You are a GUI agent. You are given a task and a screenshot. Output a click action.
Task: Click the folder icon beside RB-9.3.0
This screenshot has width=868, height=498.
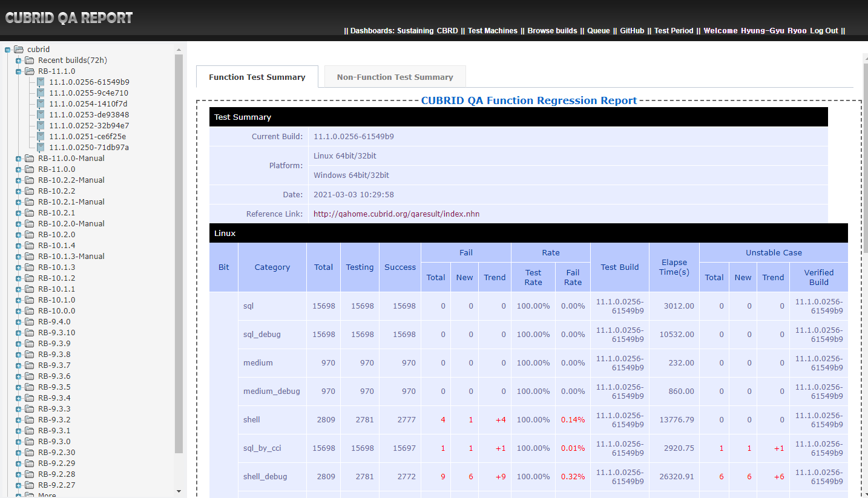coord(29,442)
